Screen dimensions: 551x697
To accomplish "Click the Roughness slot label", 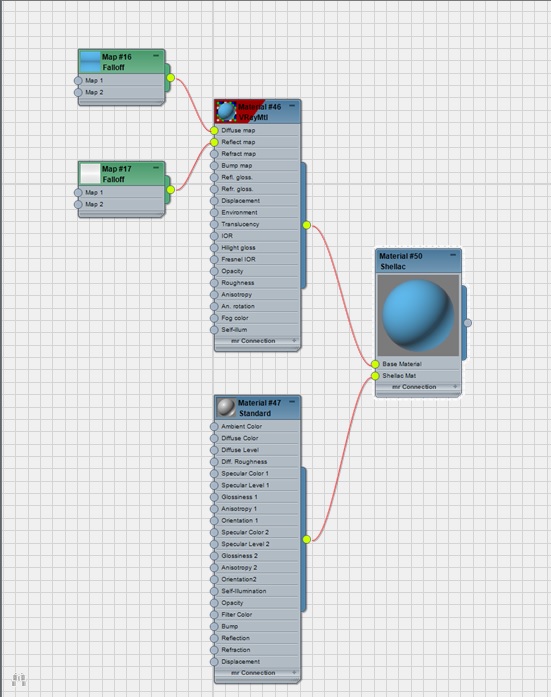I will (238, 283).
